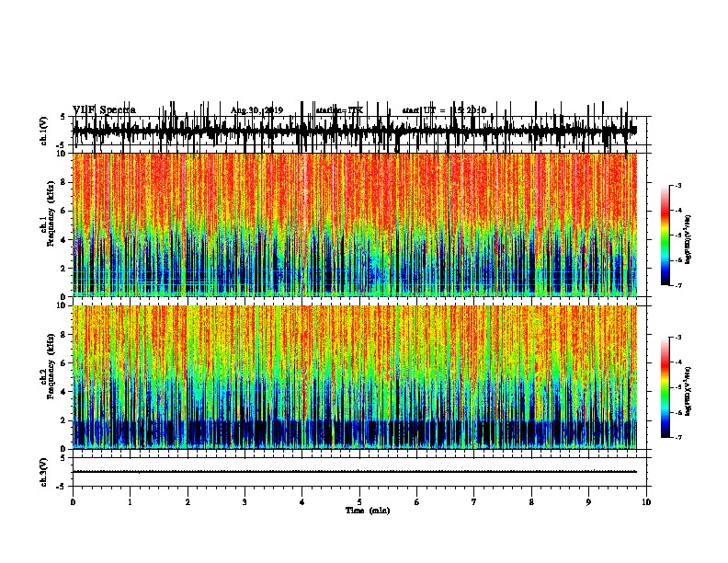Click the "2" kHz tick on the ch.1 frequency axis

click(x=64, y=269)
